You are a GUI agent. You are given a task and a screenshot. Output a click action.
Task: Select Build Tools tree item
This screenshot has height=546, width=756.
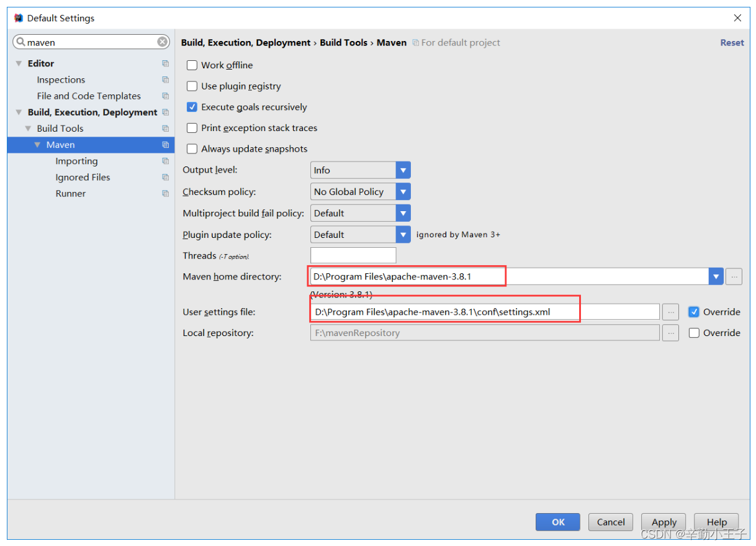[60, 129]
